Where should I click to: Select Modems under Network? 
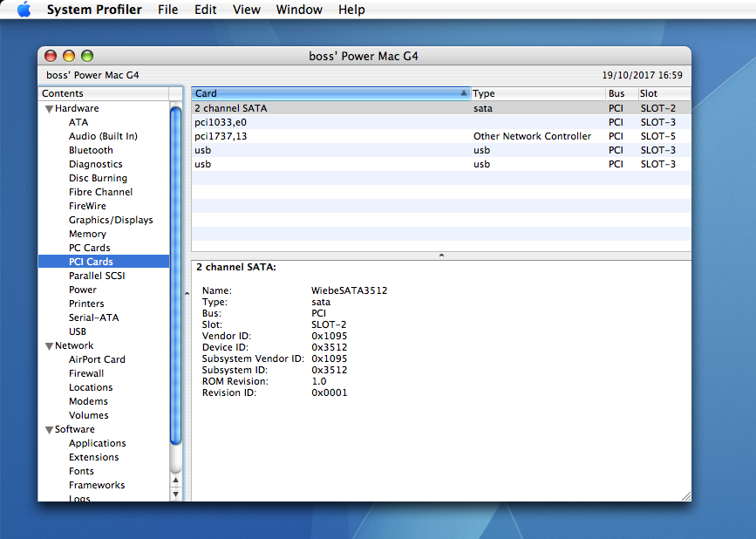pos(88,402)
